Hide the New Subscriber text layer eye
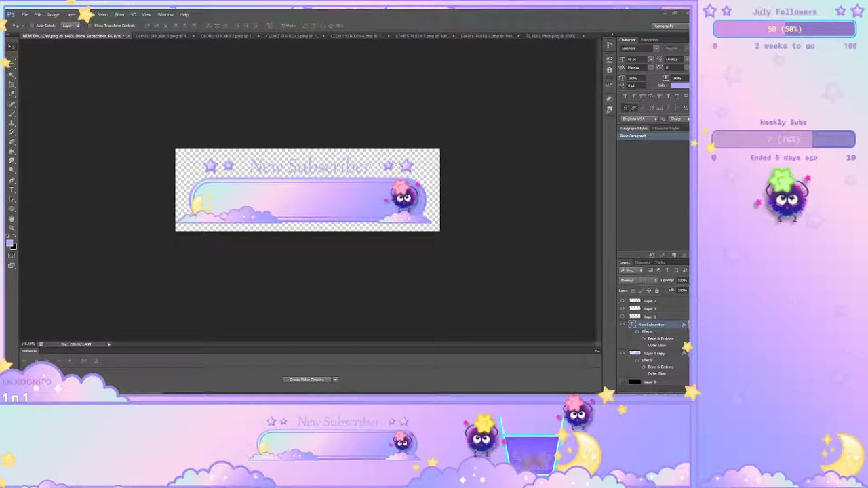 (623, 324)
